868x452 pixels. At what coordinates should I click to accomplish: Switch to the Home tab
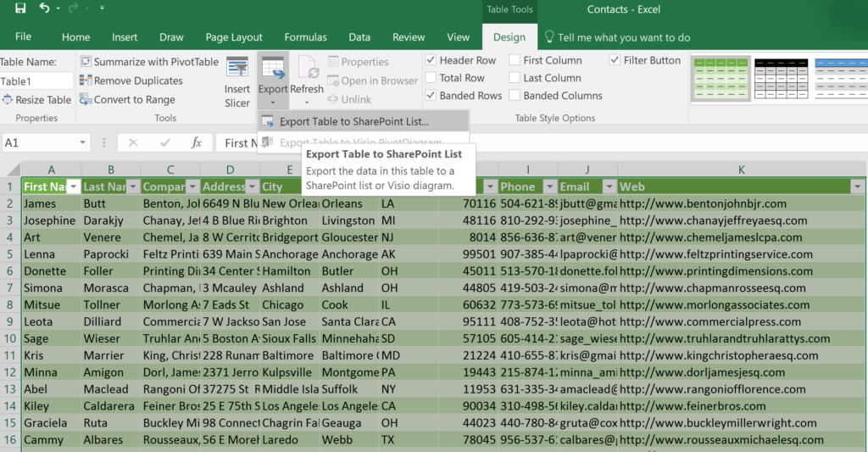pos(75,37)
